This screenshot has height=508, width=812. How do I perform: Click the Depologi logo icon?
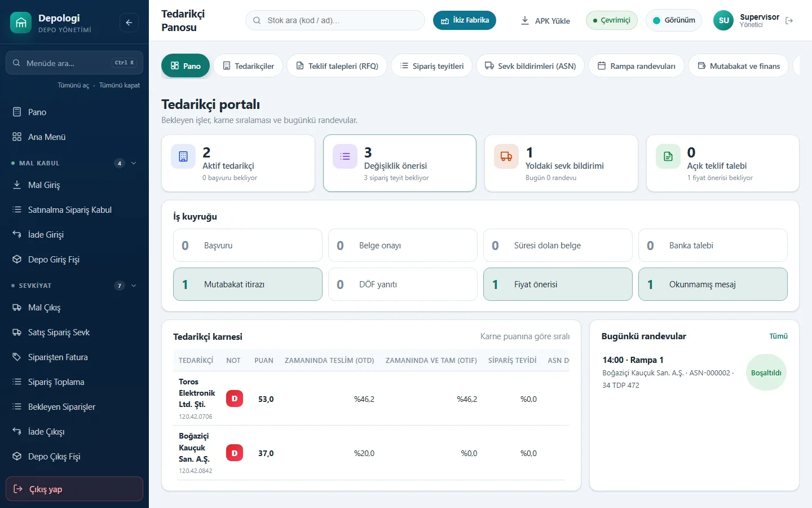coord(21,23)
